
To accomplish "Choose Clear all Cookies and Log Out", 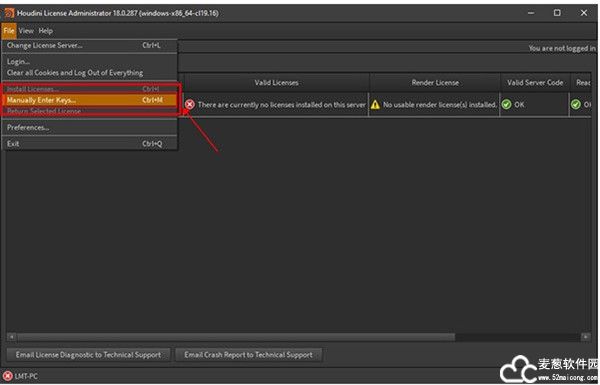I will [90, 73].
